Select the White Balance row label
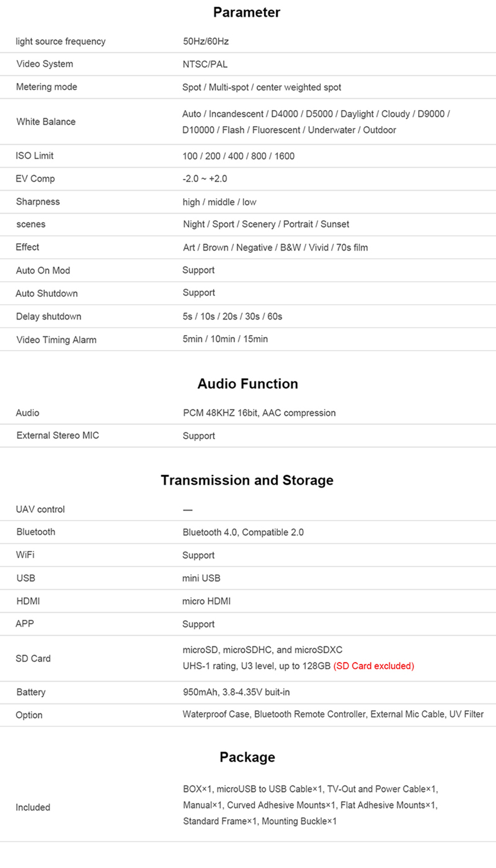Screen dimensions: 496x868 pyautogui.click(x=46, y=122)
